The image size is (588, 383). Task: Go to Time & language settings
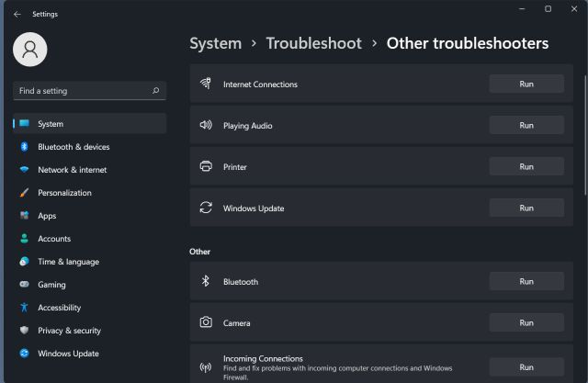tap(68, 262)
